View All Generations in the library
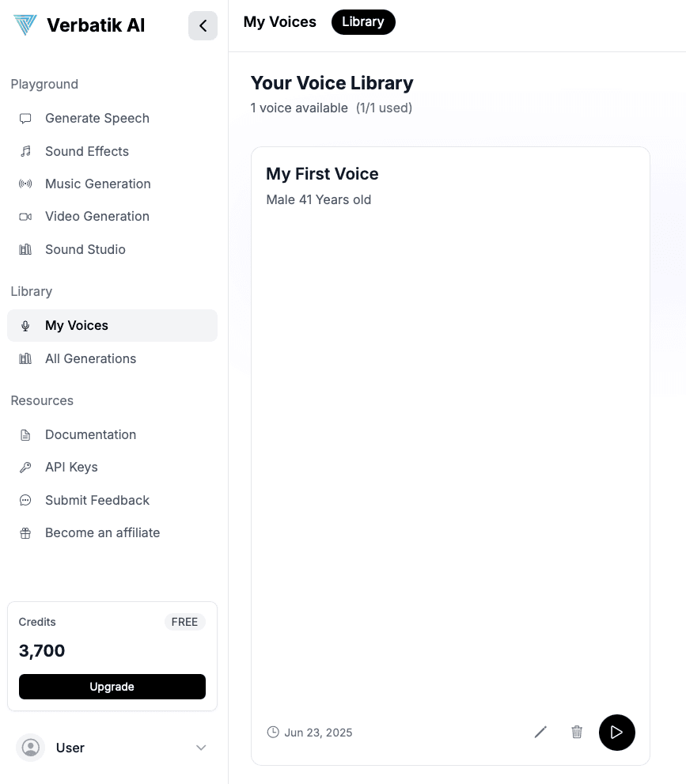The width and height of the screenshot is (686, 784). click(x=90, y=358)
